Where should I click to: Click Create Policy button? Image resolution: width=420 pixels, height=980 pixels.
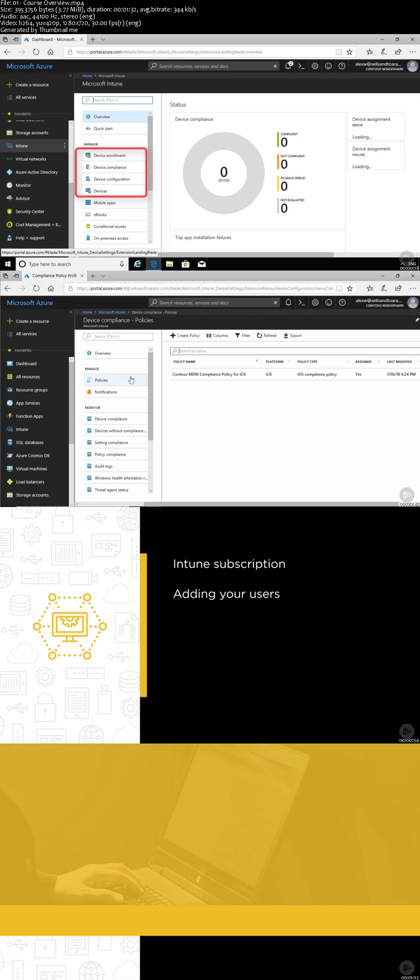(185, 336)
